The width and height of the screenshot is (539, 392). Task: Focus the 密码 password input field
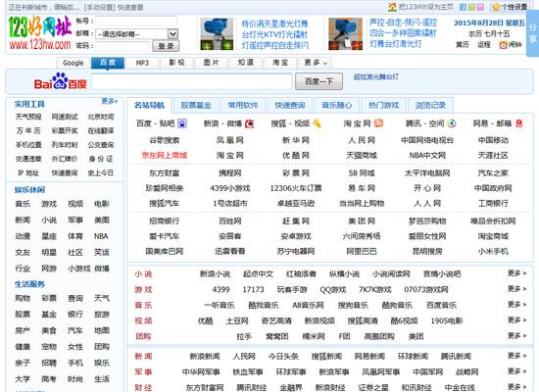(123, 46)
